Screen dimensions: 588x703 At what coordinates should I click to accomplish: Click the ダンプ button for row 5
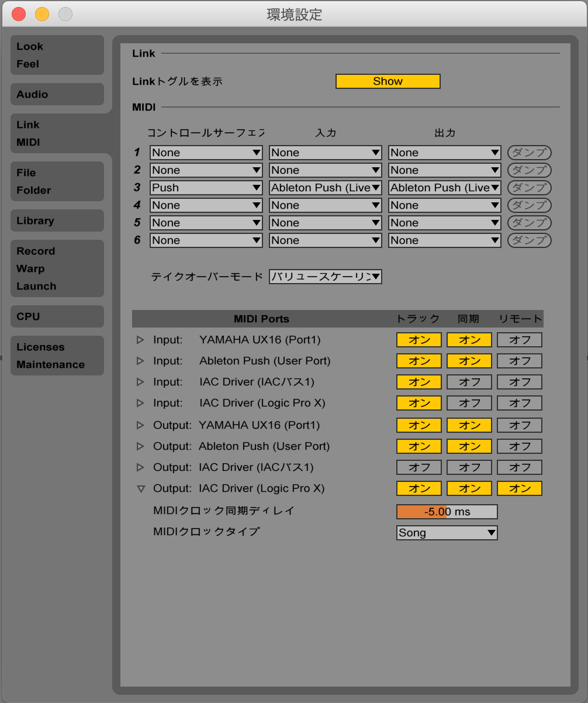(x=529, y=223)
